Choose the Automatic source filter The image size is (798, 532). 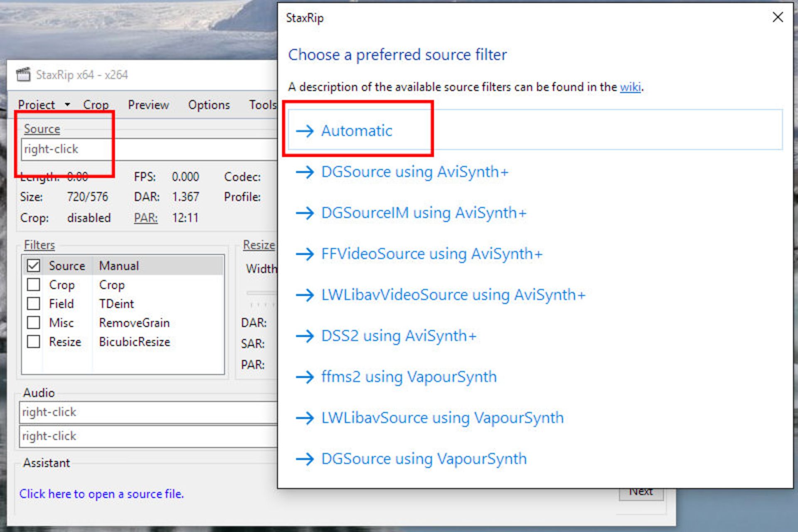point(535,130)
